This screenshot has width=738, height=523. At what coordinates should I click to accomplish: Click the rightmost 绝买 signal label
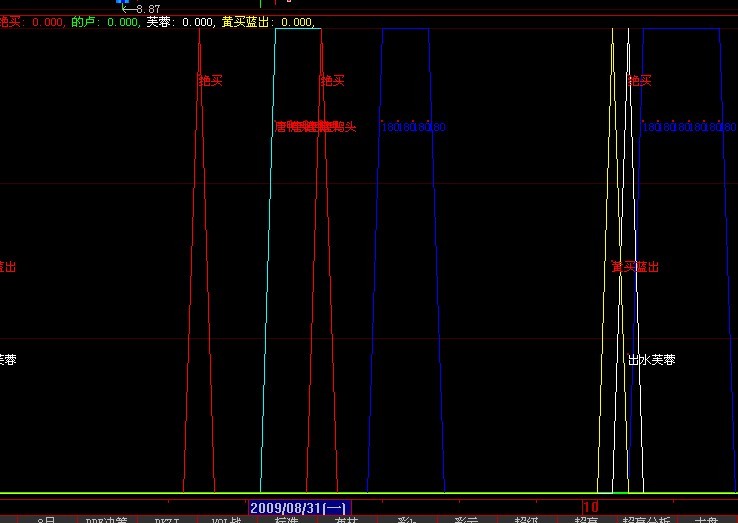pos(639,80)
